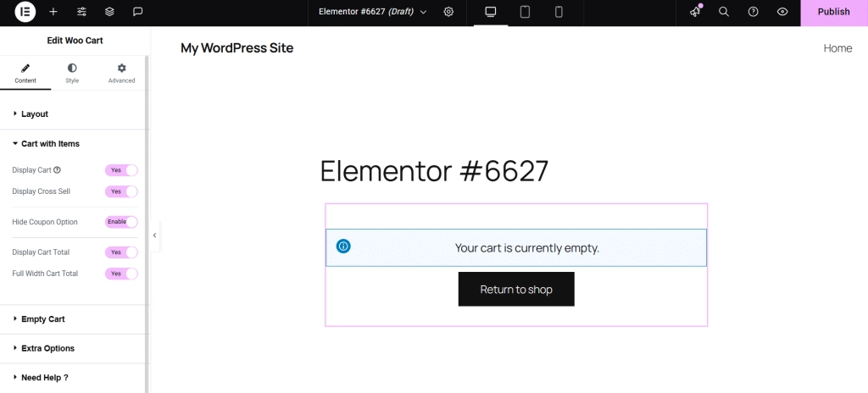Image resolution: width=868 pixels, height=393 pixels.
Task: Click the eye icon to preview changes
Action: [782, 12]
